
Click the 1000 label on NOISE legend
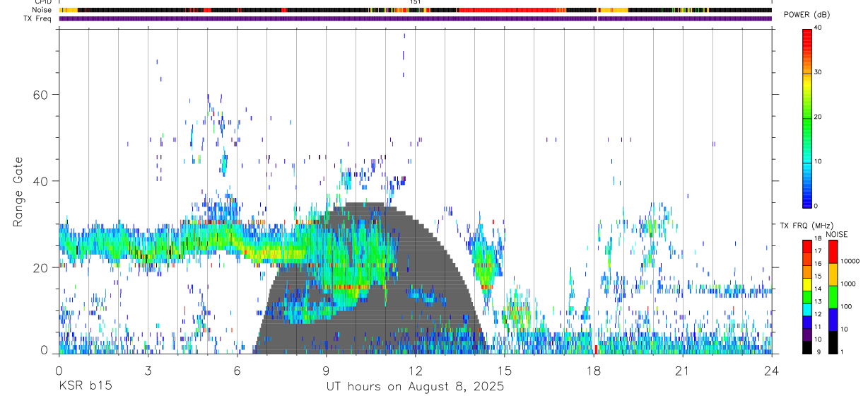pos(848,284)
